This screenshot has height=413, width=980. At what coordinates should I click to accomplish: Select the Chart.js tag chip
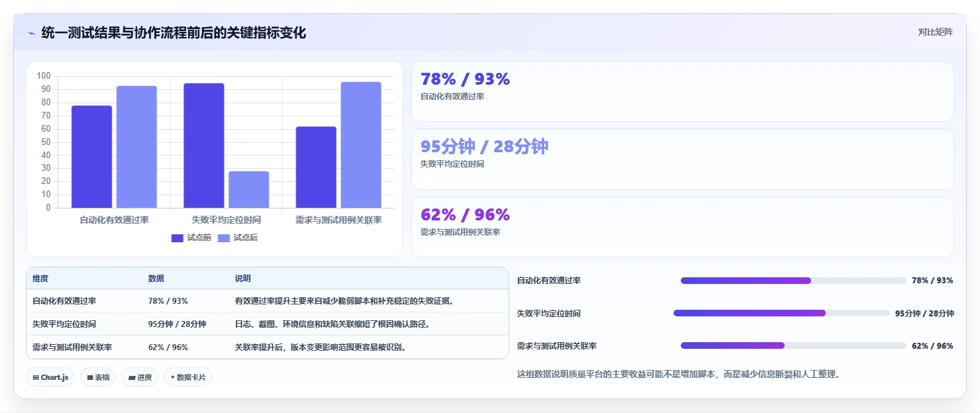point(51,377)
